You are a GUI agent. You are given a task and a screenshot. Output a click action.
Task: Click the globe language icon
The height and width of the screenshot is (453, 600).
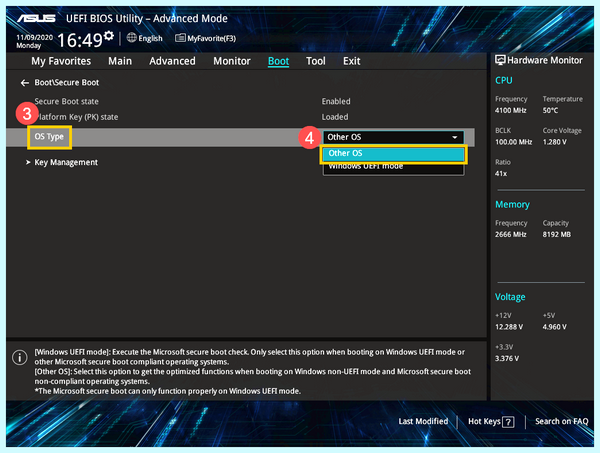coord(132,37)
